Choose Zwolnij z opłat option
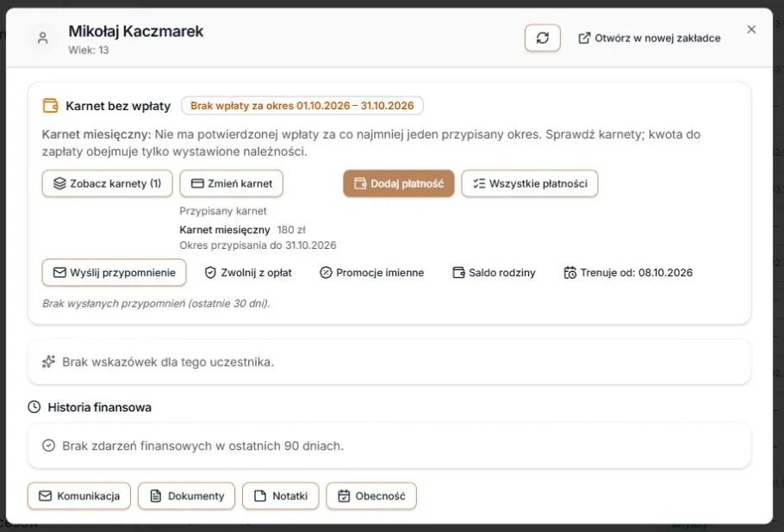This screenshot has width=784, height=532. tap(248, 273)
